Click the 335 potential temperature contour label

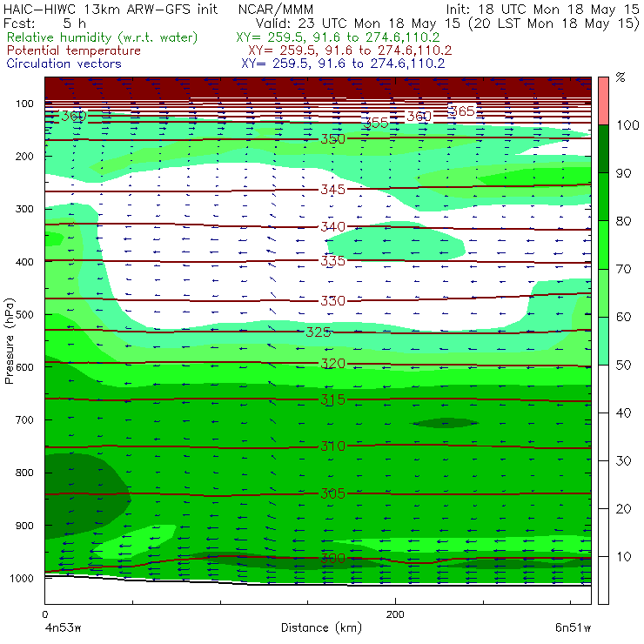[332, 261]
